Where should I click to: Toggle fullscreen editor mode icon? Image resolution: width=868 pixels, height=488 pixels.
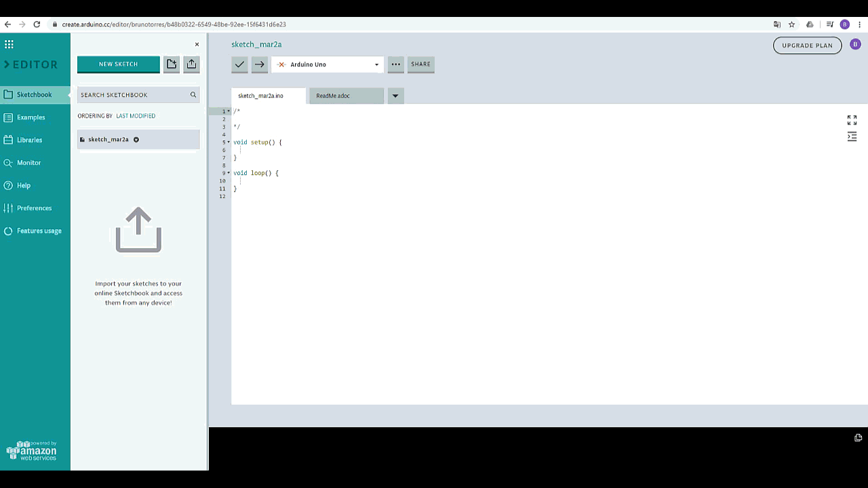coord(852,120)
